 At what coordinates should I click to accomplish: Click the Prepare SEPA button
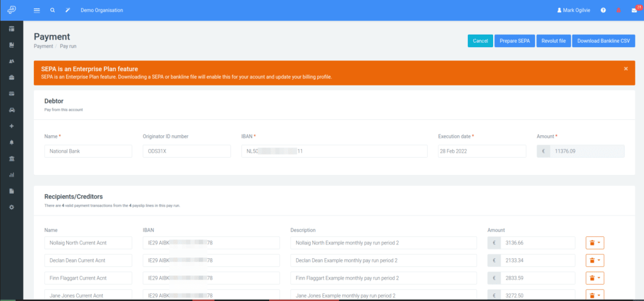pyautogui.click(x=514, y=41)
